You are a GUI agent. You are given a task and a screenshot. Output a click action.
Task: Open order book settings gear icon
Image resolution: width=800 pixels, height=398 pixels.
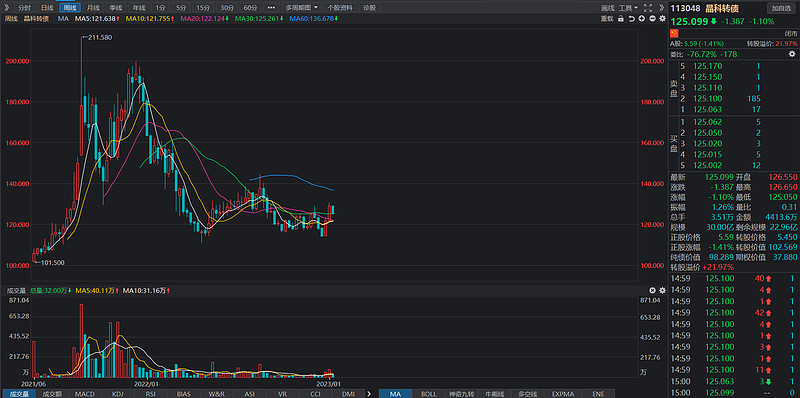click(x=792, y=54)
